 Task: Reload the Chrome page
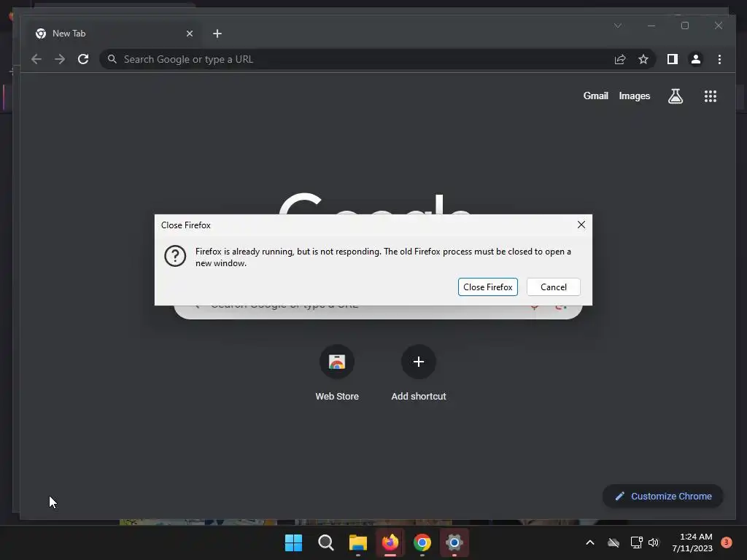[x=83, y=59]
